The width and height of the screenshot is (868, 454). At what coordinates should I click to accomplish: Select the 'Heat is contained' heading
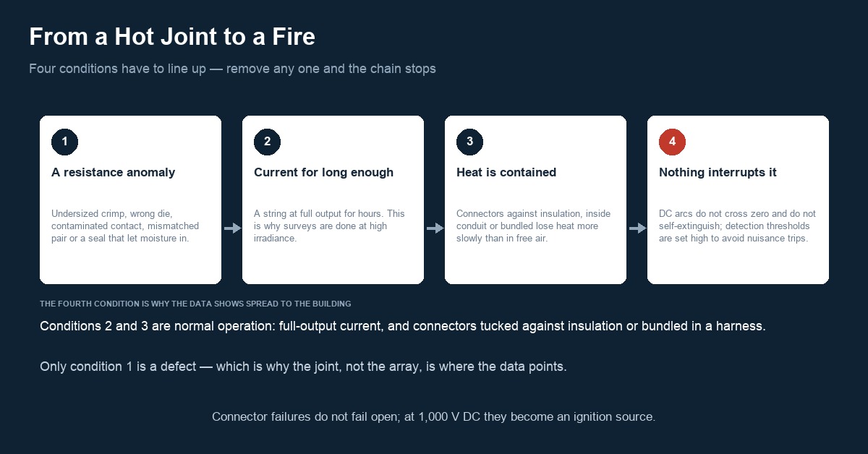(506, 173)
